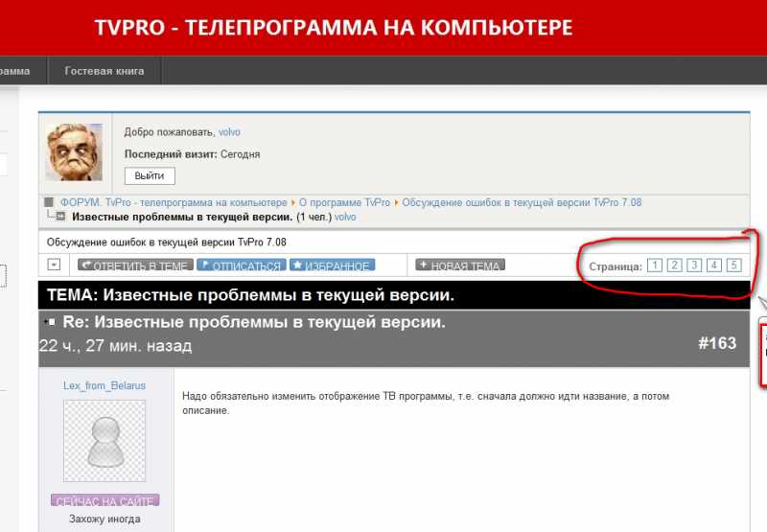The width and height of the screenshot is (767, 532).
Task: Expand the topic actions dropdown arrow
Action: point(54,265)
